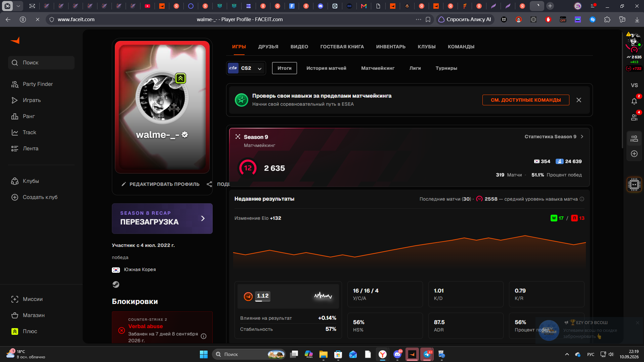Click Спросить Алису AI button

point(465,19)
